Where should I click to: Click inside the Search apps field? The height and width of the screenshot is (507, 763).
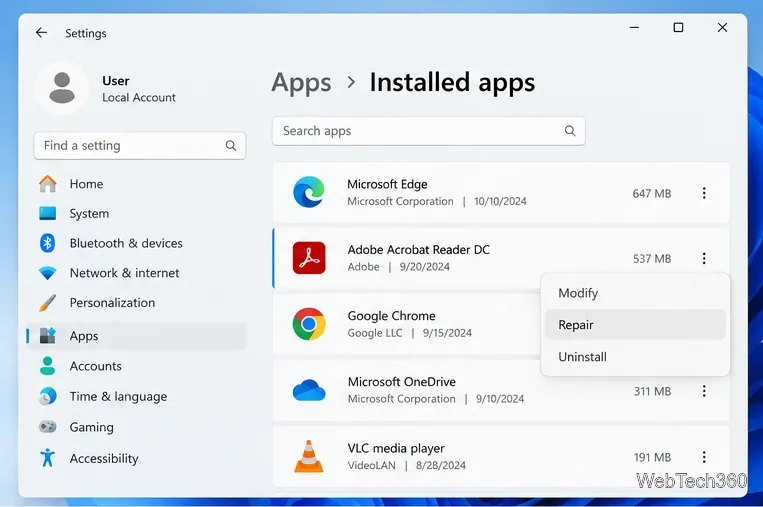pyautogui.click(x=429, y=131)
